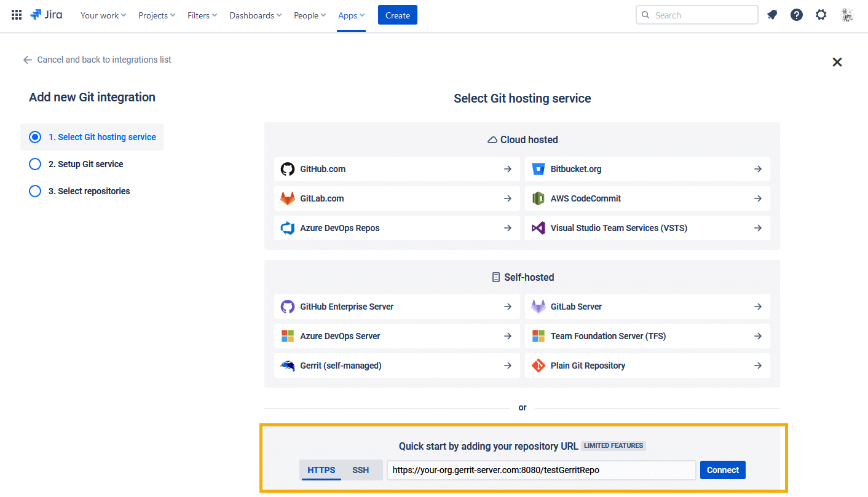Click the arrow on GitHub.com row
The image size is (868, 497).
pyautogui.click(x=508, y=169)
